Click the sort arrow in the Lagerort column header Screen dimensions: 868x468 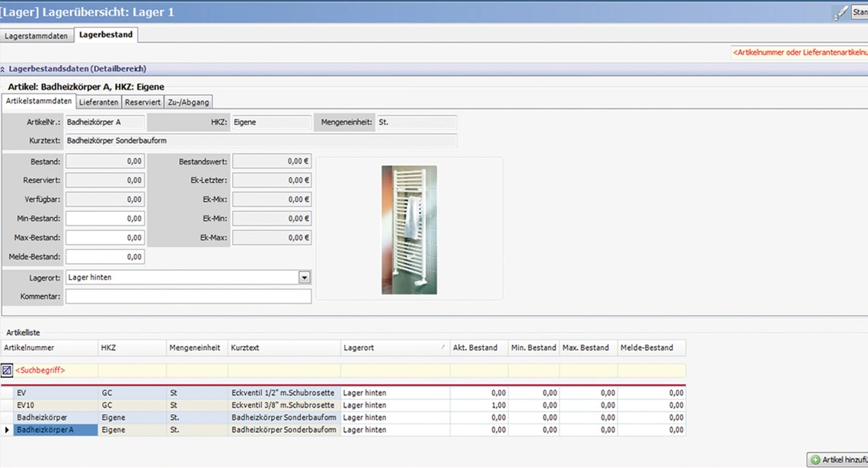point(443,348)
